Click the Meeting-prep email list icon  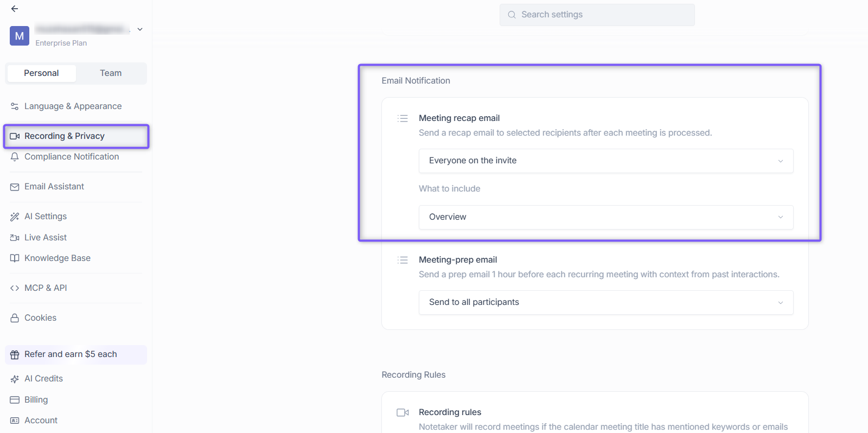(403, 260)
